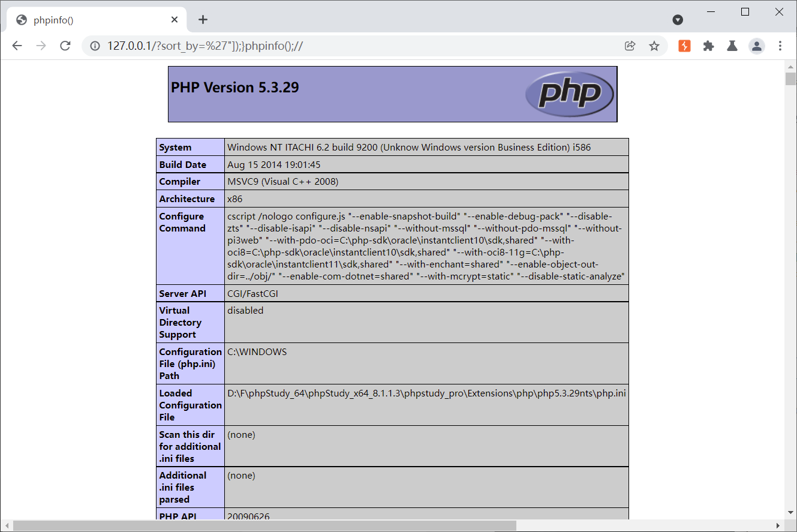
Task: Maximize the Chrome window
Action: click(x=745, y=11)
